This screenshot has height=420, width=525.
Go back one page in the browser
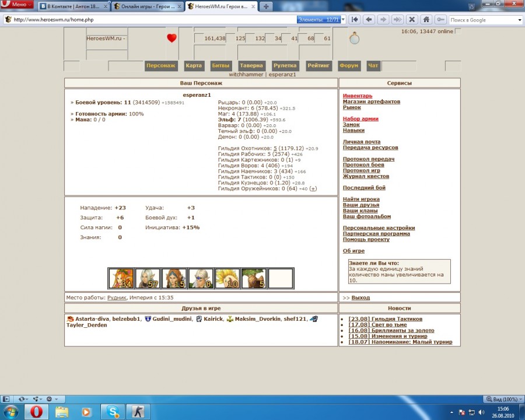(x=369, y=20)
